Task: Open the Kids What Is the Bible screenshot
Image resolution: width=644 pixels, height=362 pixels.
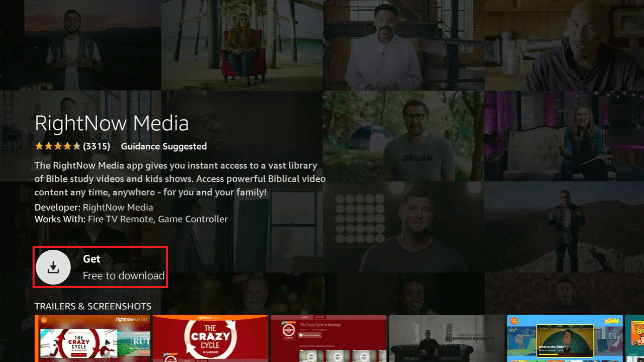Action: click(565, 338)
